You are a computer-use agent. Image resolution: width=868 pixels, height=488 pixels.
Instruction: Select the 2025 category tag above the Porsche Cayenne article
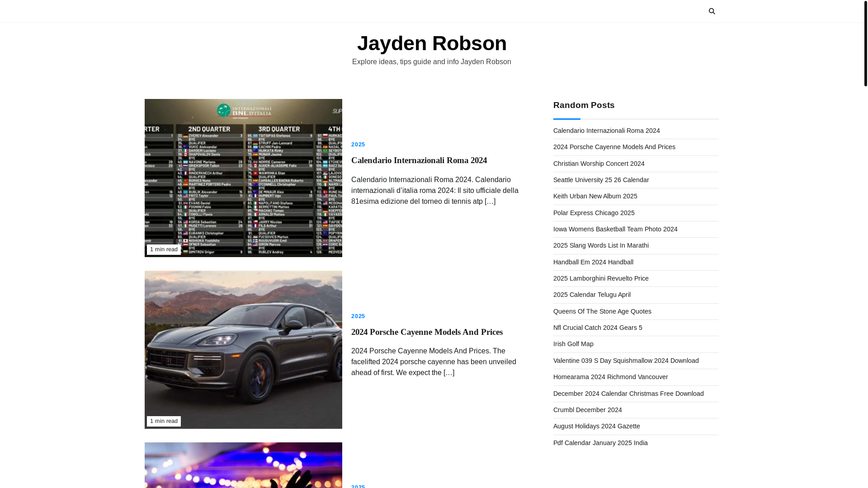point(358,316)
